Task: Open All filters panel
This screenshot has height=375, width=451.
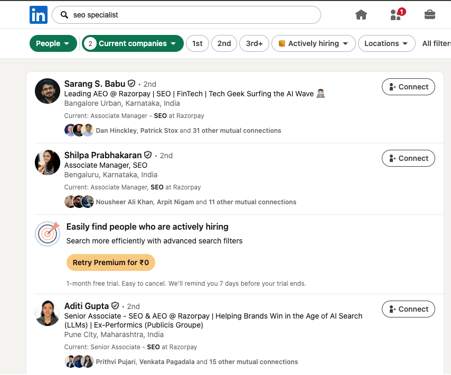Action: 436,43
